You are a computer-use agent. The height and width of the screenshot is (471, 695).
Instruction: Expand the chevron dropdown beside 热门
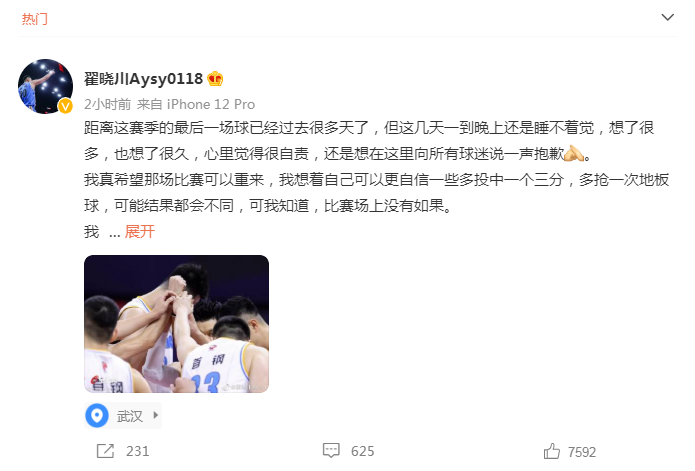point(668,17)
